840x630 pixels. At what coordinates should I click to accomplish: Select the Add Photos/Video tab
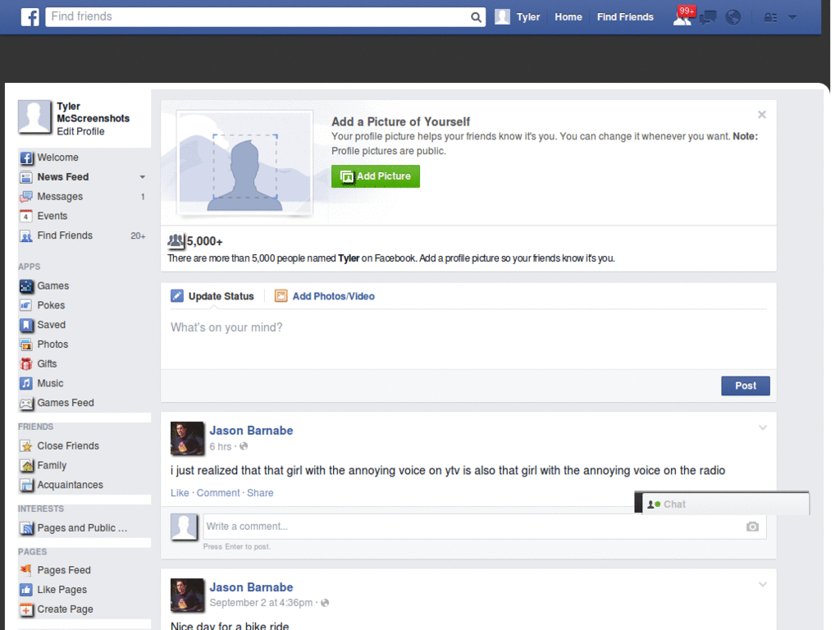pos(325,296)
